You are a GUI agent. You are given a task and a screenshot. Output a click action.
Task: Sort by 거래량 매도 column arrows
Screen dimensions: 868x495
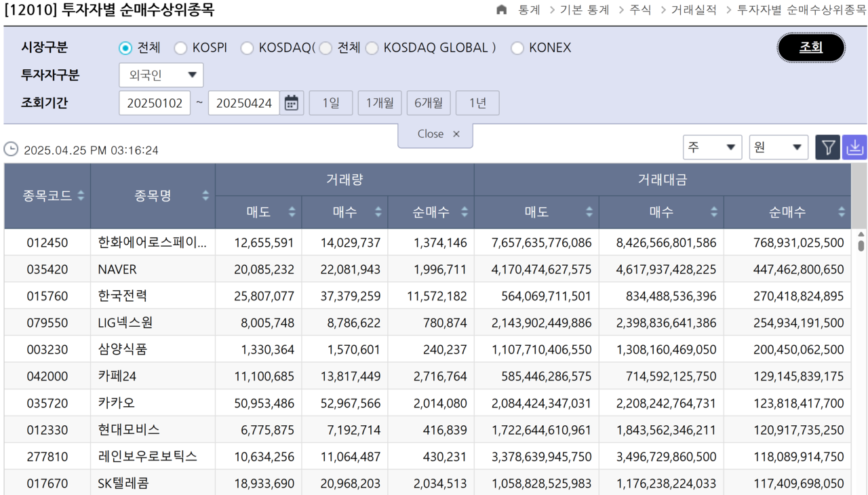click(292, 212)
